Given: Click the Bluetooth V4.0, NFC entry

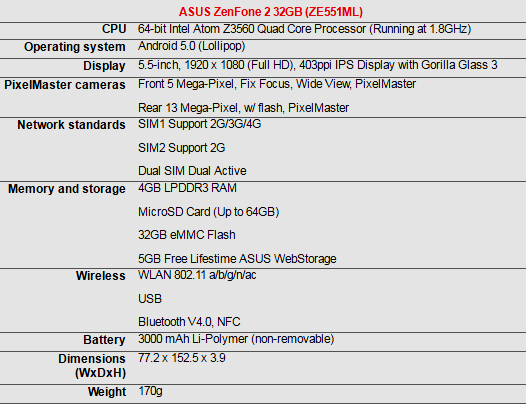Looking at the screenshot, I should coord(189,322).
